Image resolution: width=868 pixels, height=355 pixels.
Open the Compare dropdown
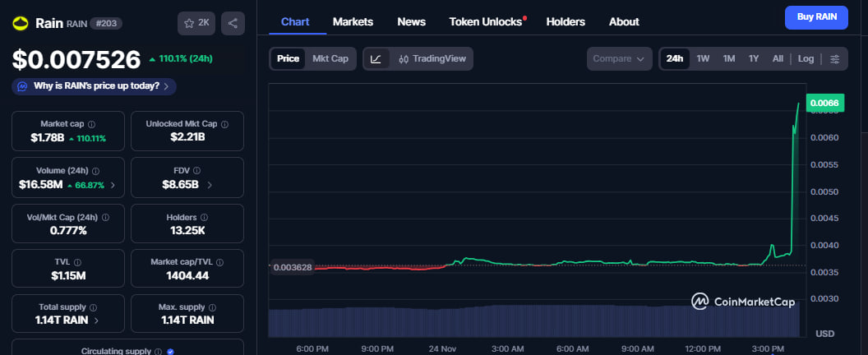(619, 58)
